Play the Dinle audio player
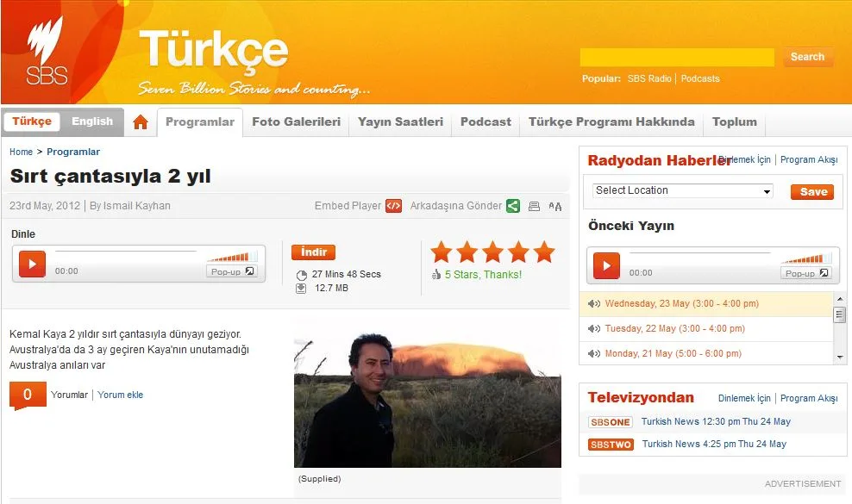 (32, 264)
